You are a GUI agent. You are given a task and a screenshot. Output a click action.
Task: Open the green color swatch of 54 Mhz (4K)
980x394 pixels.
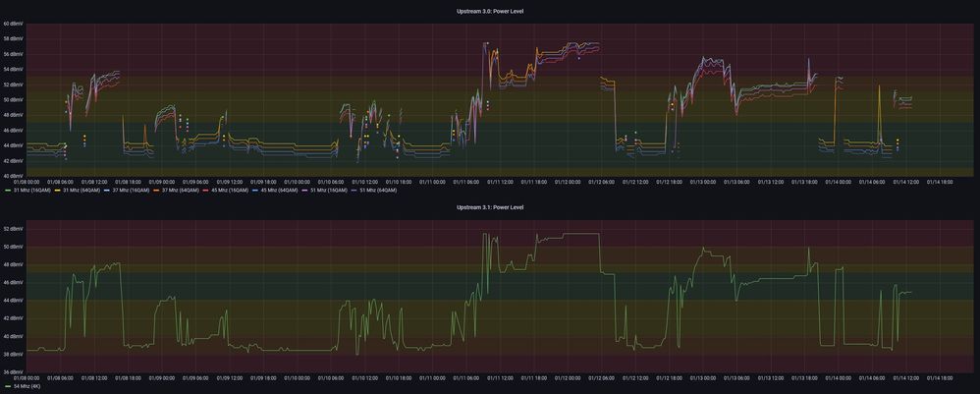(x=8, y=386)
